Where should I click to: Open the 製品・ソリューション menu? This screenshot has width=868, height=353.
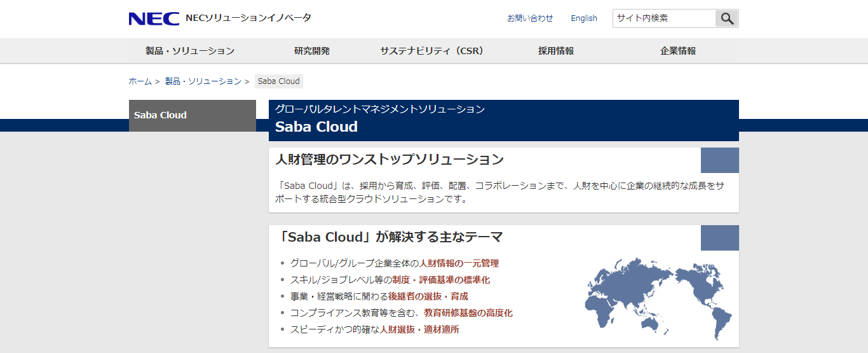click(190, 51)
